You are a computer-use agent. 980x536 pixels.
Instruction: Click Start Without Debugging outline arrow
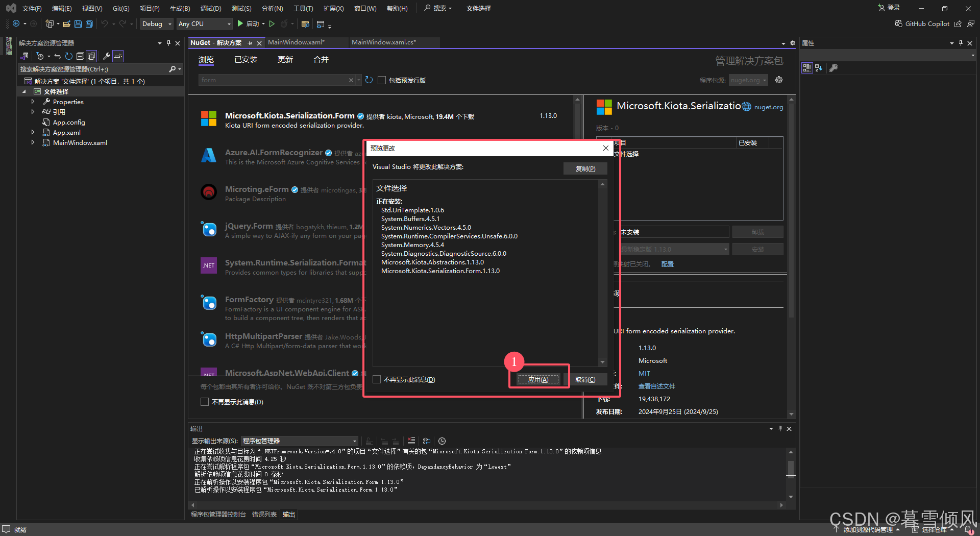(272, 23)
